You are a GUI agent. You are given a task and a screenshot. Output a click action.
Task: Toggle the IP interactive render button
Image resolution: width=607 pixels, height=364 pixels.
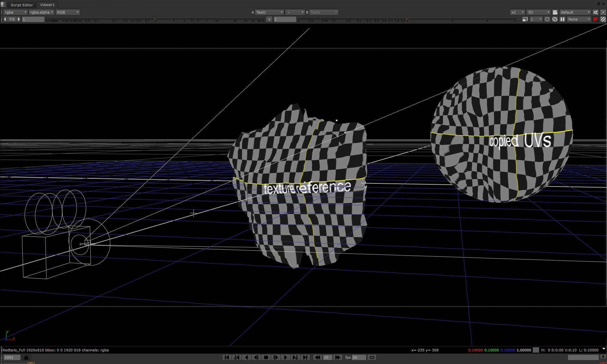[595, 19]
